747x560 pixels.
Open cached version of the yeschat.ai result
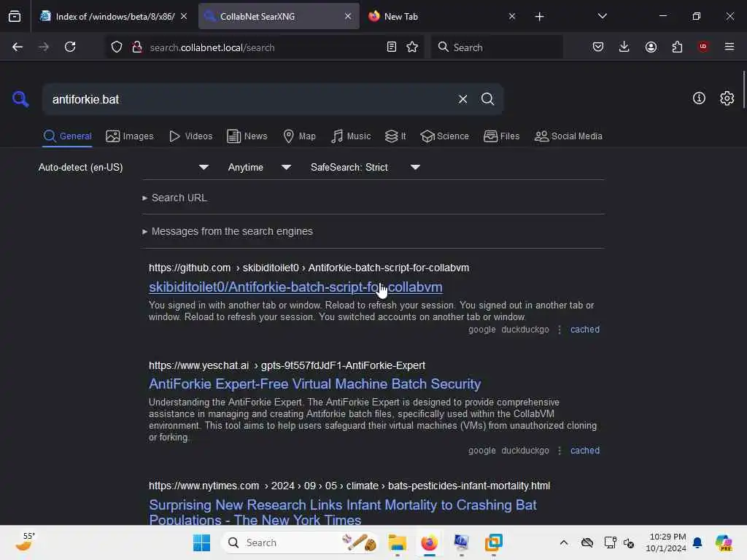pyautogui.click(x=584, y=451)
